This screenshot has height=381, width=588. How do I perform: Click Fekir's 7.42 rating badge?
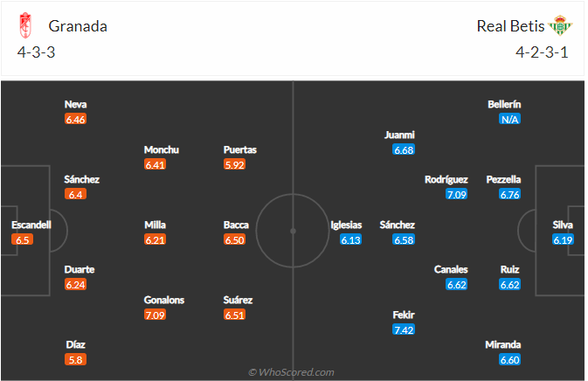(404, 329)
